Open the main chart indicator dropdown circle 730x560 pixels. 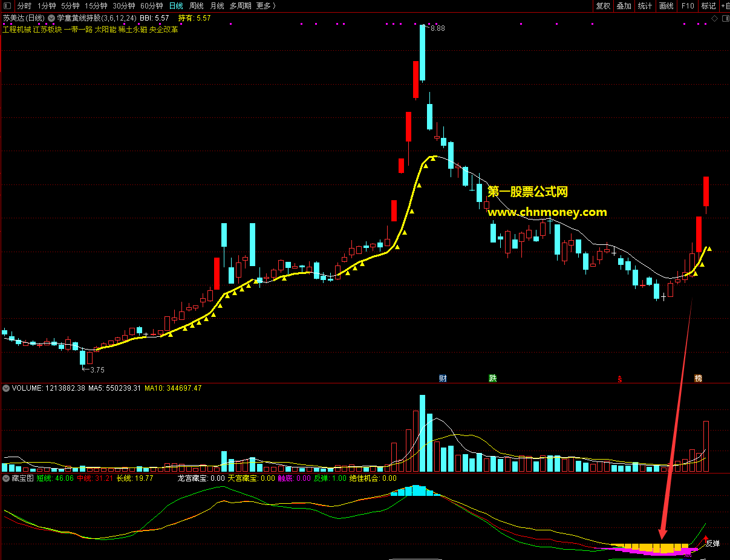51,18
